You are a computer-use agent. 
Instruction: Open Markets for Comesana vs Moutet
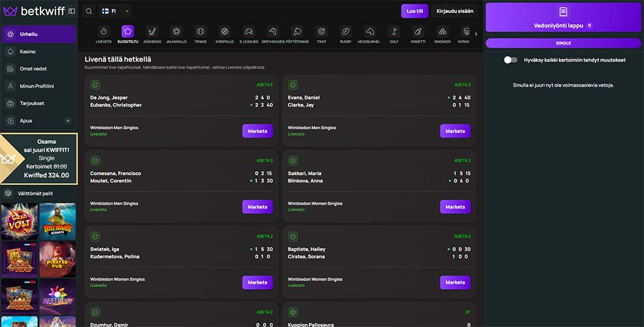(x=258, y=207)
